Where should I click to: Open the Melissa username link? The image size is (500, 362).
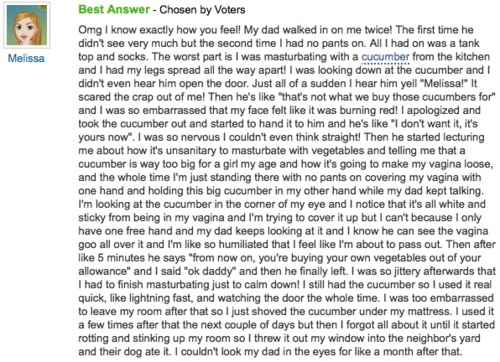point(26,58)
